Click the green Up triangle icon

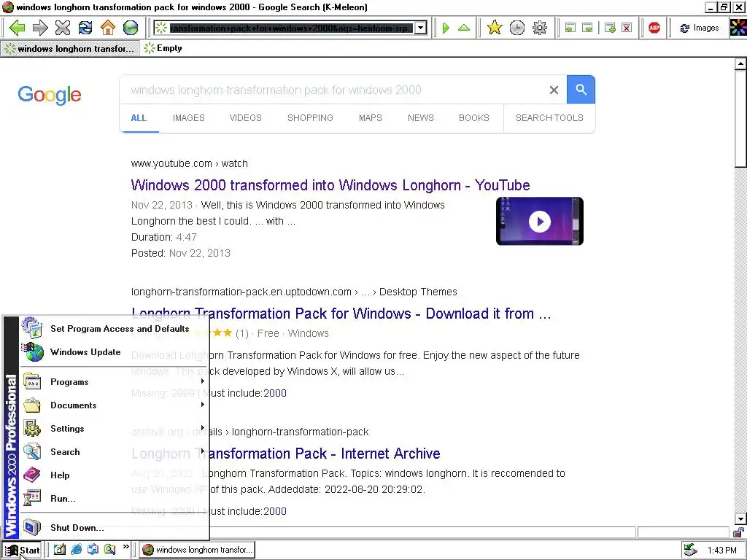tap(464, 28)
